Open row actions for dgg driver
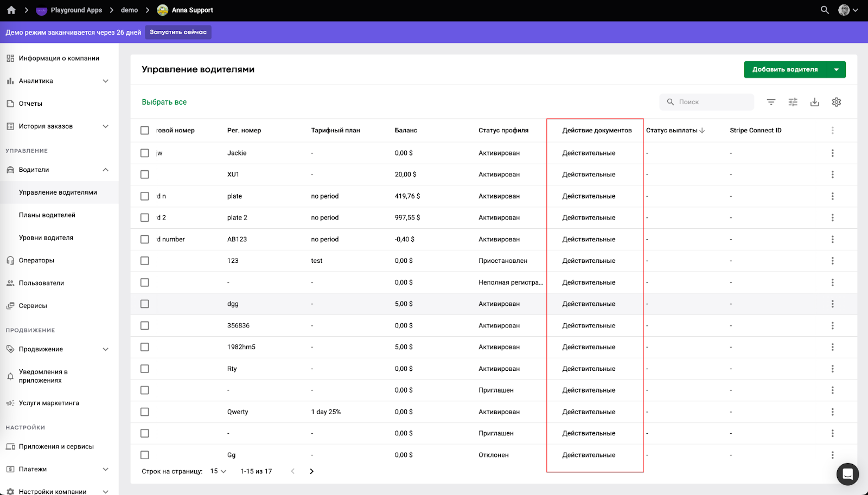The width and height of the screenshot is (868, 495). pyautogui.click(x=832, y=304)
